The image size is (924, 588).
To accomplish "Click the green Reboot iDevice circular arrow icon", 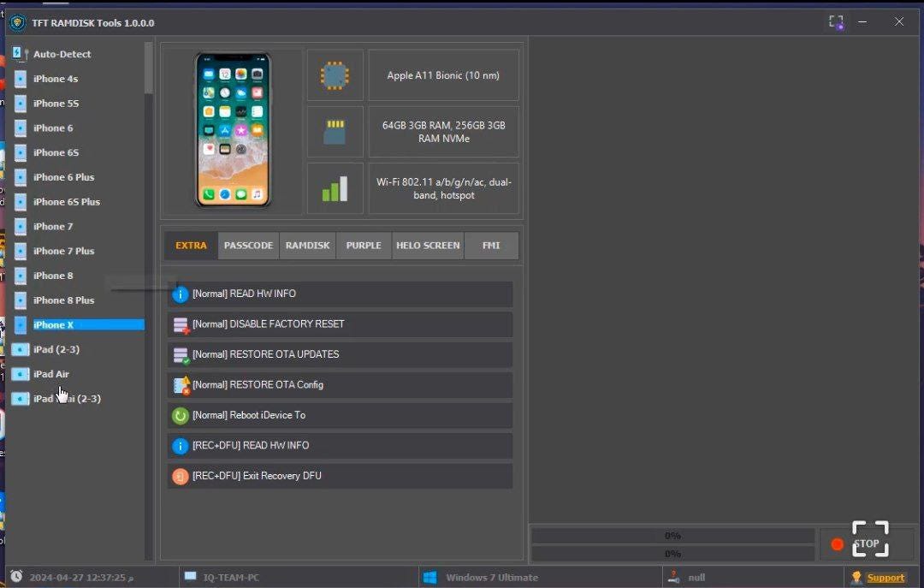I will pos(181,415).
